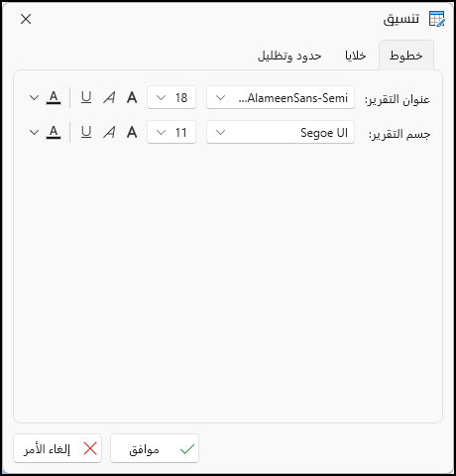Open the font size 11 dropdown
The height and width of the screenshot is (476, 456).
coord(171,132)
